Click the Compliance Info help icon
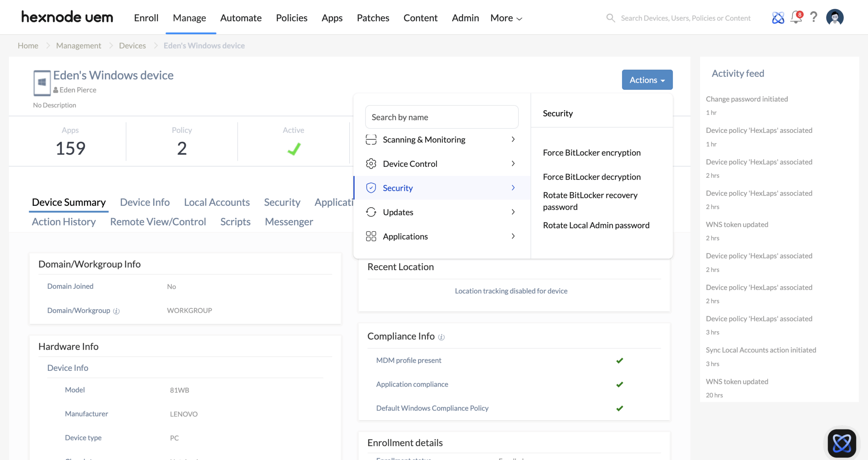 point(441,337)
